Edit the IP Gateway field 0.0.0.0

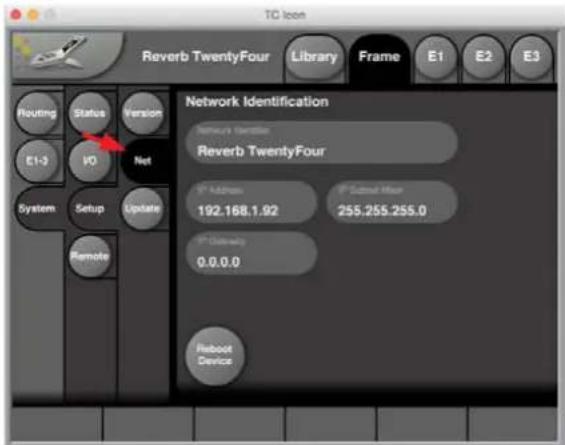252,253
